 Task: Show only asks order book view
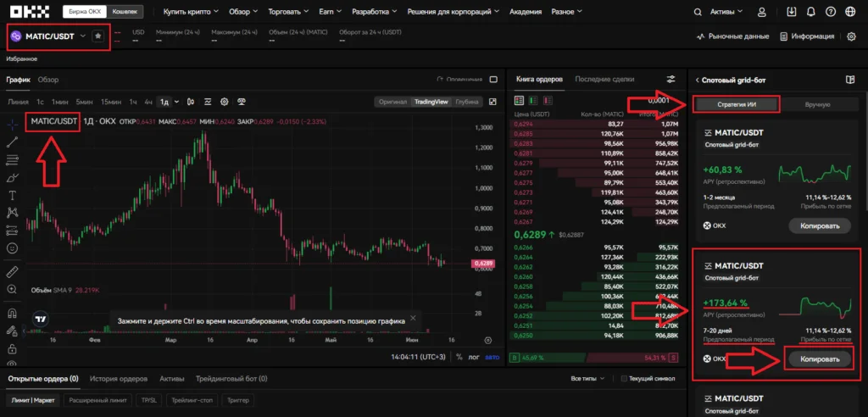(548, 100)
